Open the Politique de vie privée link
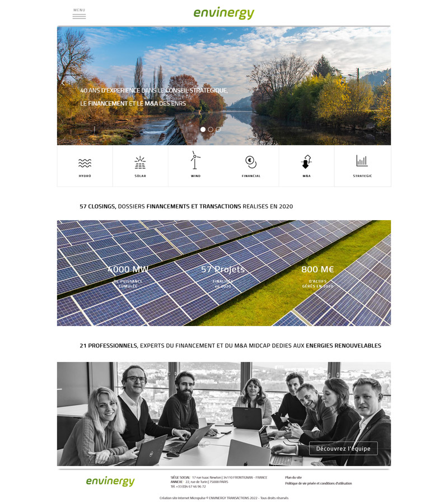This screenshot has width=448, height=502. (x=319, y=484)
